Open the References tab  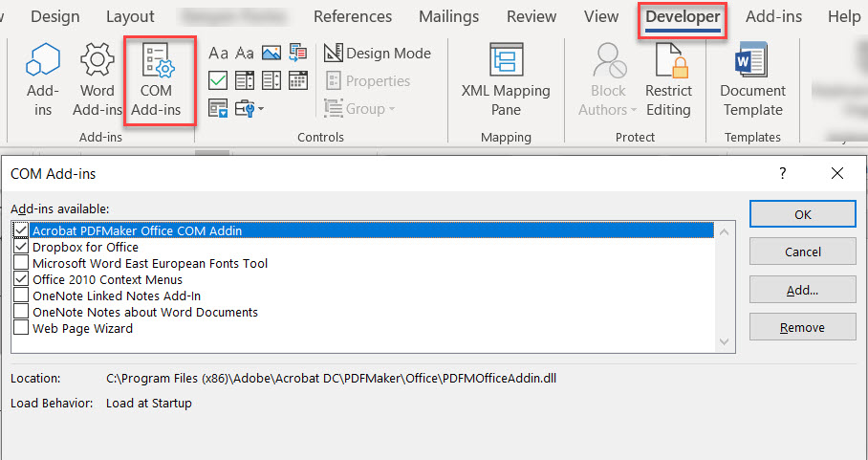353,16
